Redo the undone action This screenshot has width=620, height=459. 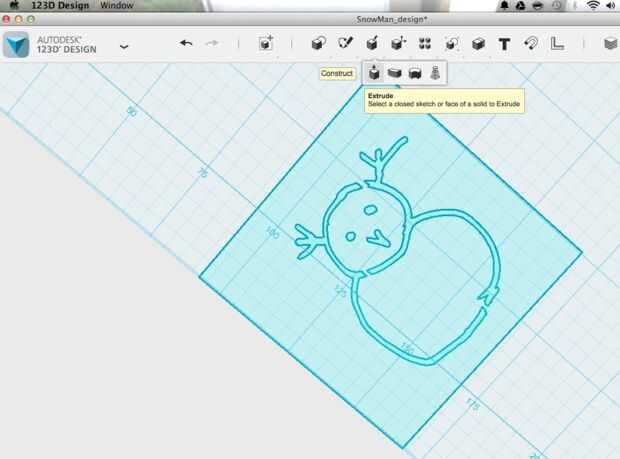coord(212,43)
